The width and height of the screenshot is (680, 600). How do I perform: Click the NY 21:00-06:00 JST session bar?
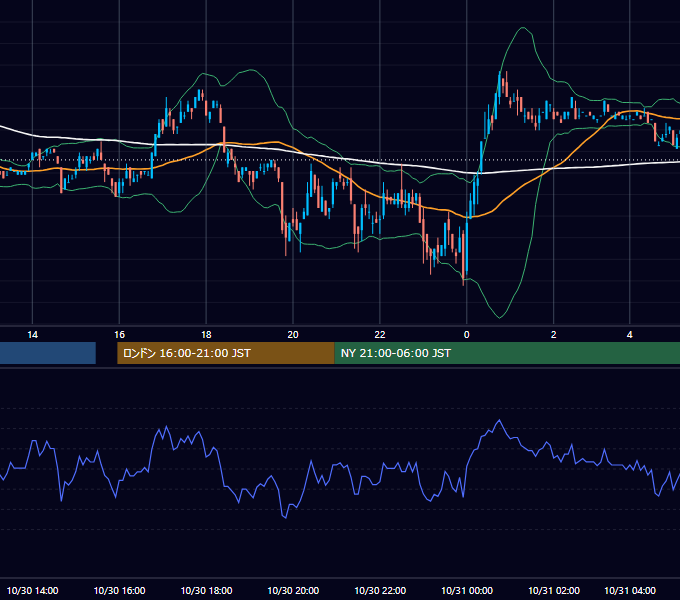coord(507,353)
